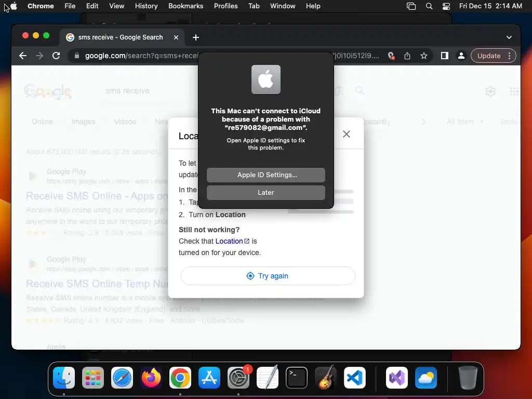
Task: Select the Videos search filter
Action: coord(125,122)
